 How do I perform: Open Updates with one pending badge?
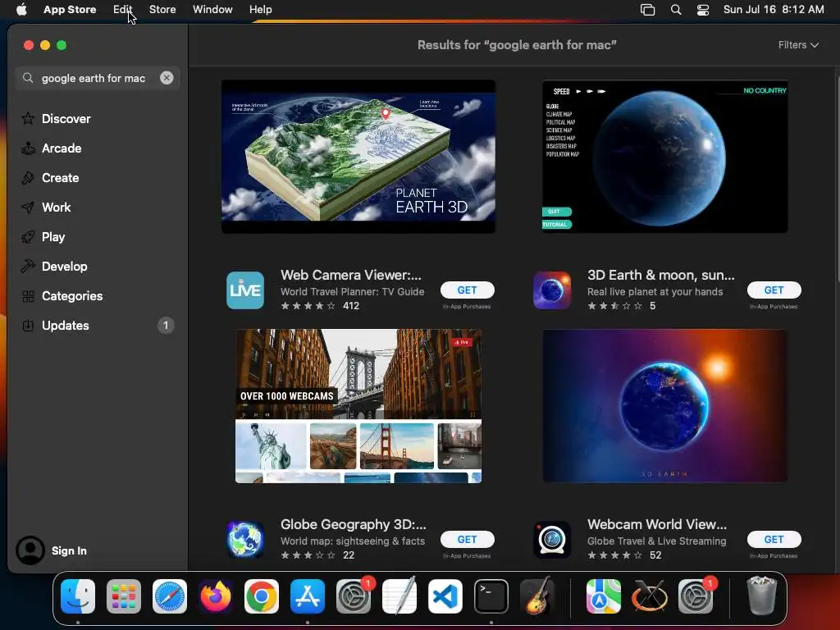coord(97,325)
